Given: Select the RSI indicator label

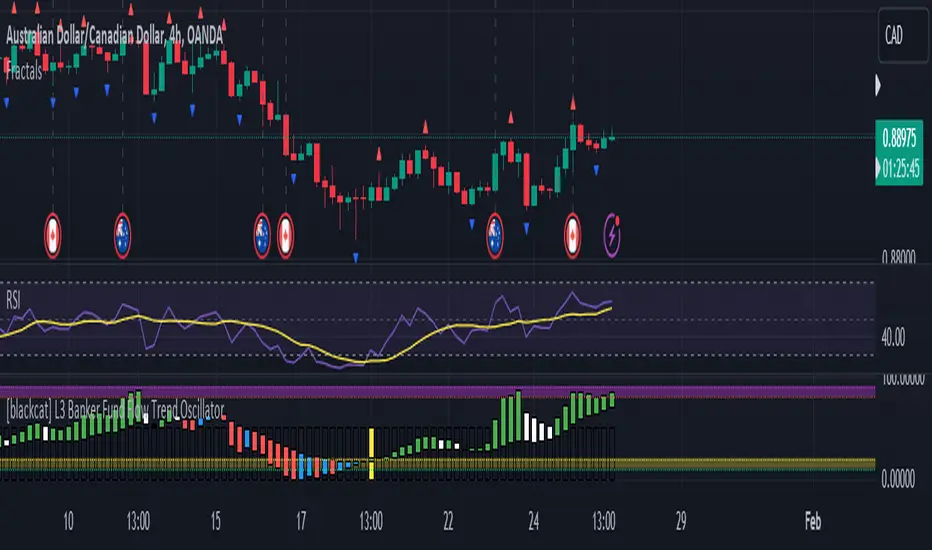Looking at the screenshot, I should coord(13,300).
